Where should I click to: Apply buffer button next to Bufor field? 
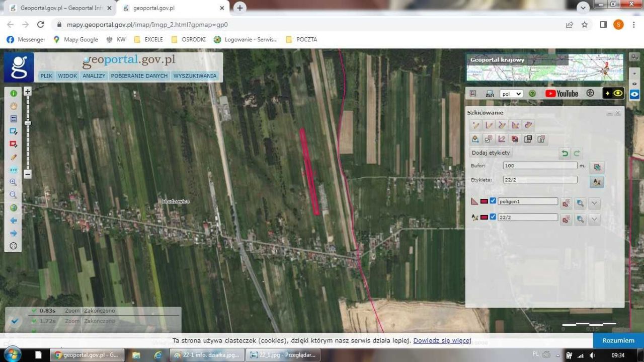(x=597, y=167)
